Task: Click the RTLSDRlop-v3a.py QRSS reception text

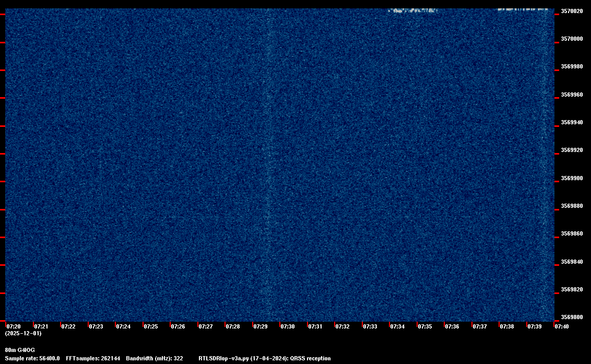Action: pyautogui.click(x=265, y=358)
